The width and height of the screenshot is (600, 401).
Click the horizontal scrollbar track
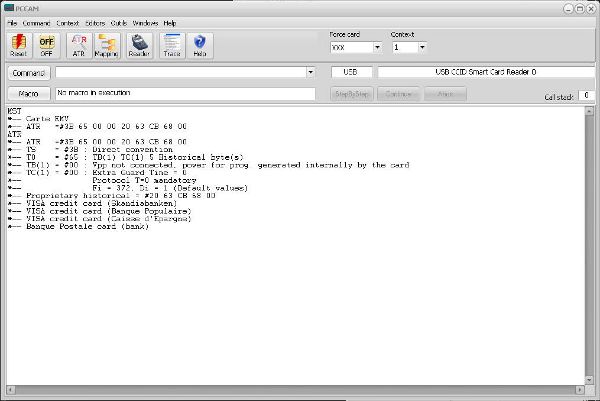[295, 390]
